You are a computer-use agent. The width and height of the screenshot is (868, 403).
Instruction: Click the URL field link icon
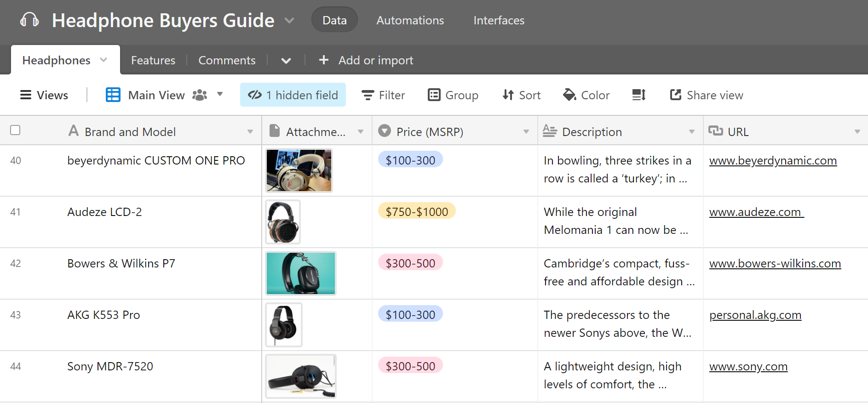click(x=715, y=131)
